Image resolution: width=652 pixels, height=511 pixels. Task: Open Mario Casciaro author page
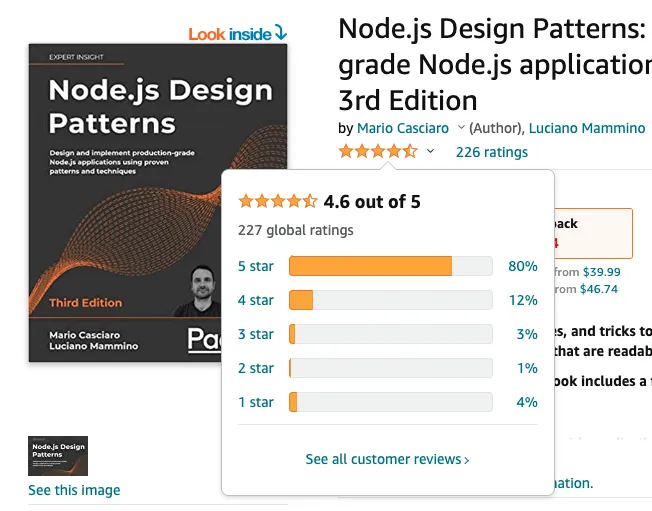click(403, 128)
